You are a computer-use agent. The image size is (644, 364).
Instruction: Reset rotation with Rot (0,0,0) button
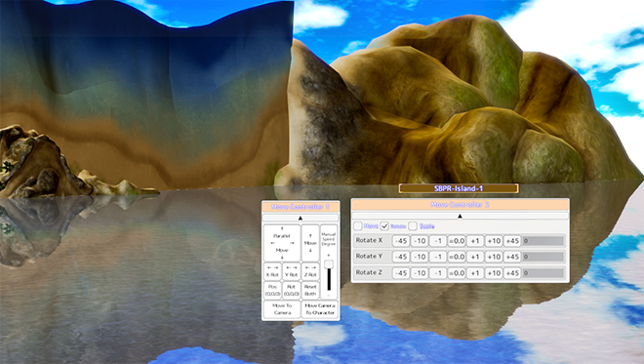click(x=291, y=290)
